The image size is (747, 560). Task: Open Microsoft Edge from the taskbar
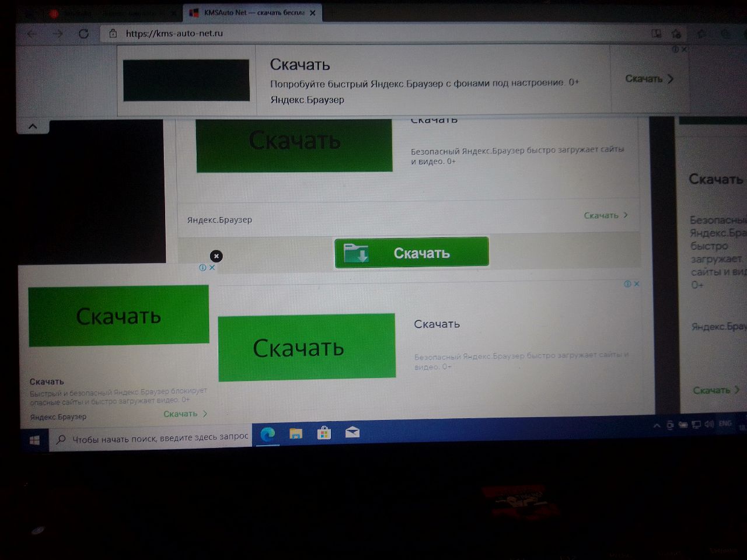coord(268,434)
